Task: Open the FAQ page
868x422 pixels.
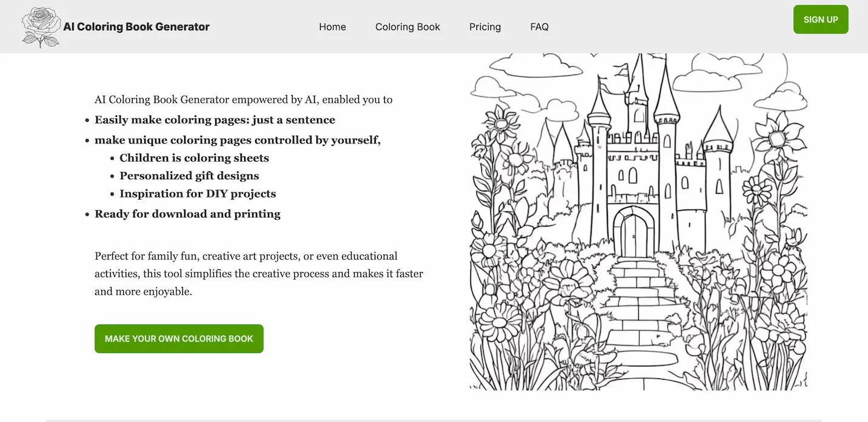Action: tap(539, 27)
